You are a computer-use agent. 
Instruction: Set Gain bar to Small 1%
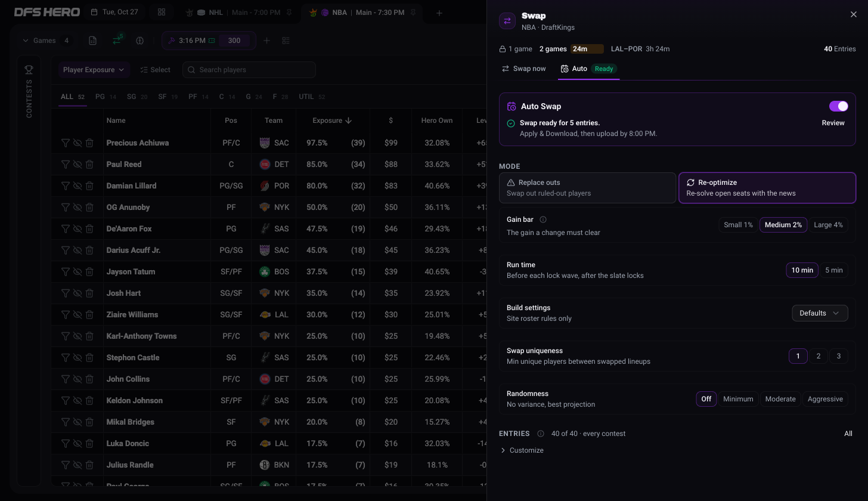(738, 225)
